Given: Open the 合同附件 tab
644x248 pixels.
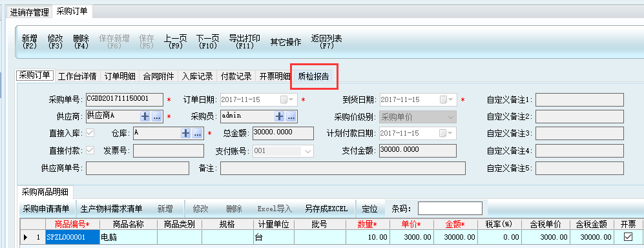Looking at the screenshot, I should 158,76.
